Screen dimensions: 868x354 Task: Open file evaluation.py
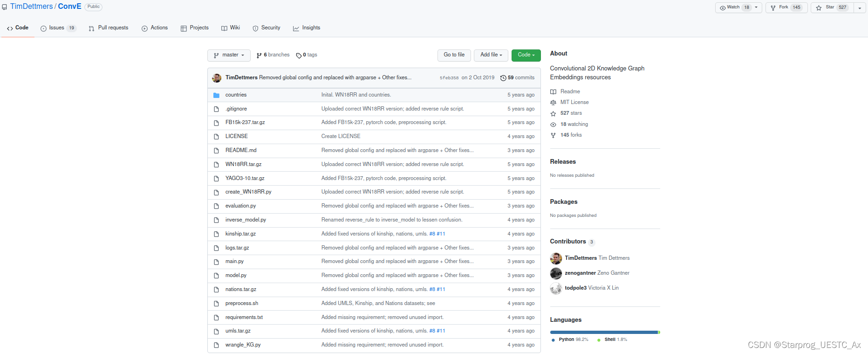coord(240,206)
